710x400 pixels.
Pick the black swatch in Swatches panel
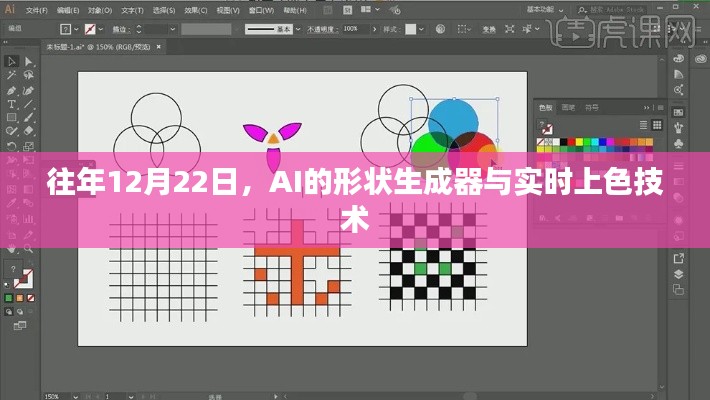pos(564,142)
